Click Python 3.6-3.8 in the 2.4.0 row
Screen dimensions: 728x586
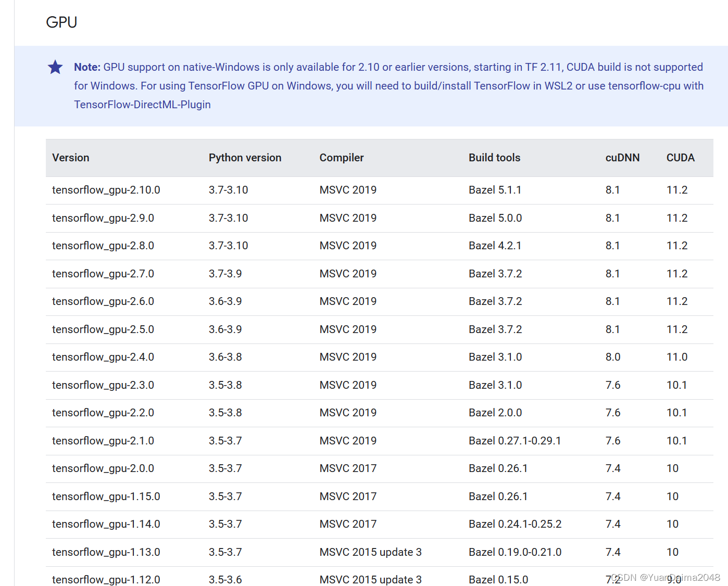tap(225, 357)
